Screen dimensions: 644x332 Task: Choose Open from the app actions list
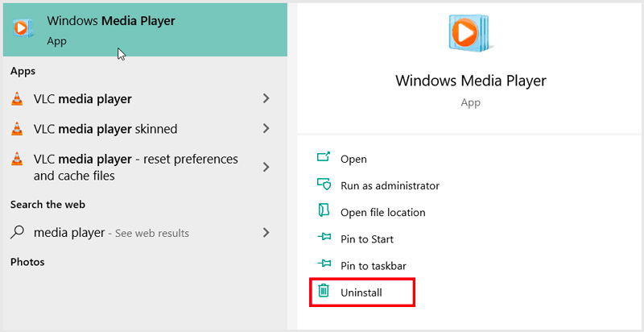click(353, 159)
